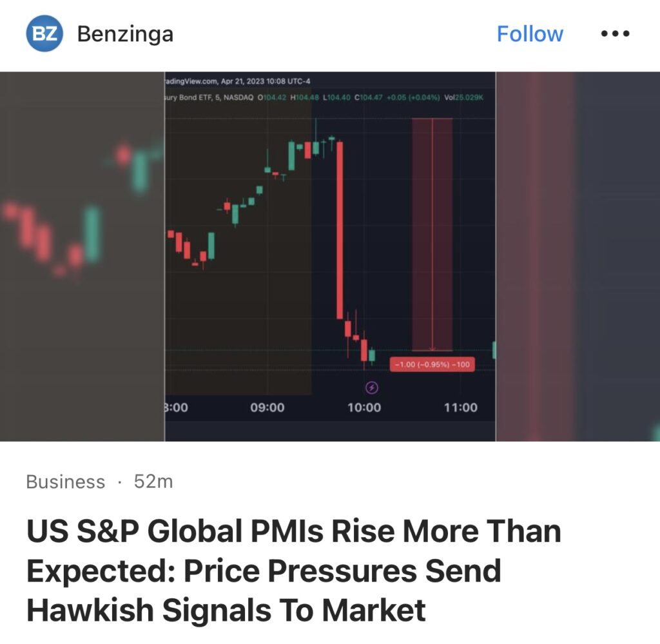Click the purple lightning event icon on chart

(371, 387)
